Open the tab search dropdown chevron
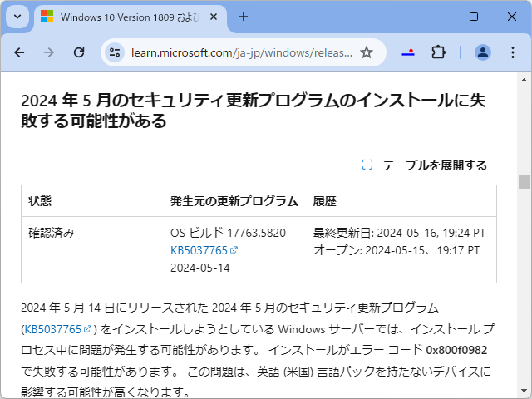Viewport: 532px width, 399px height. click(x=17, y=17)
